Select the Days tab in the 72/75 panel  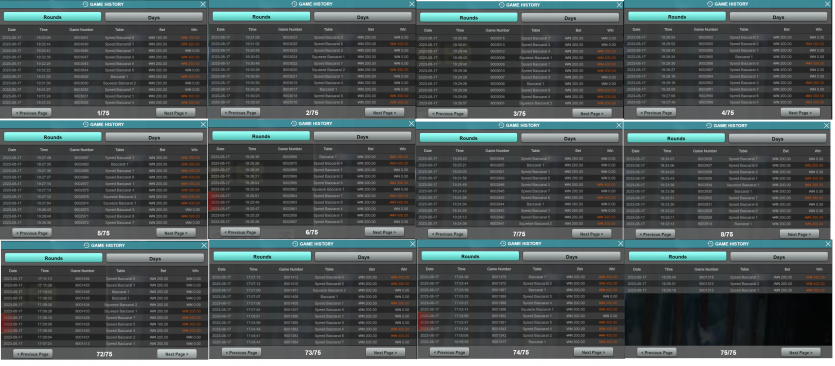(155, 258)
